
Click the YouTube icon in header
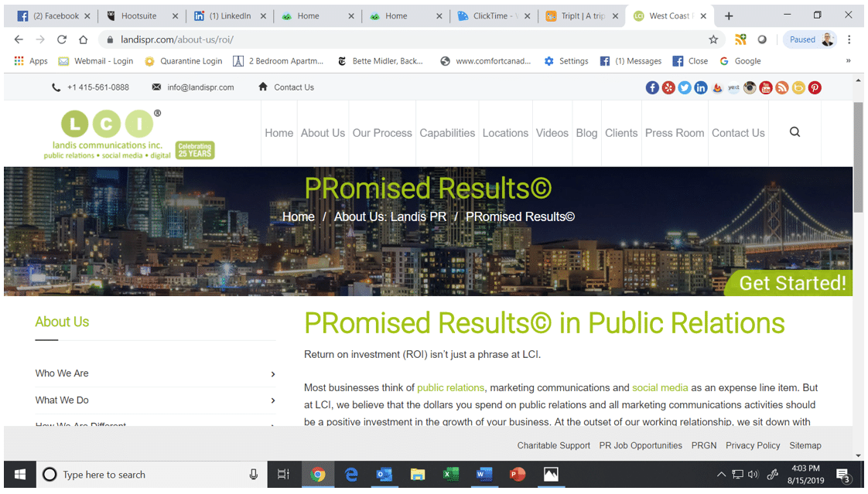(x=766, y=88)
